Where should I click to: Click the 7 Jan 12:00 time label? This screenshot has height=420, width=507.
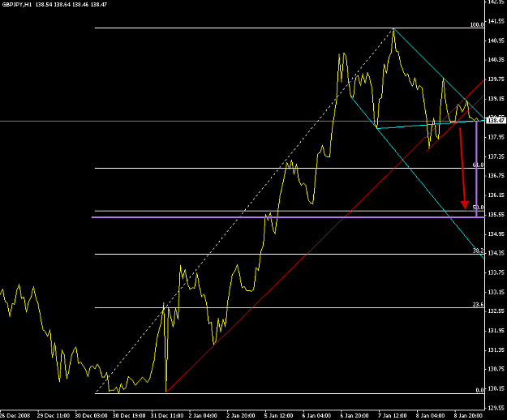(393, 415)
